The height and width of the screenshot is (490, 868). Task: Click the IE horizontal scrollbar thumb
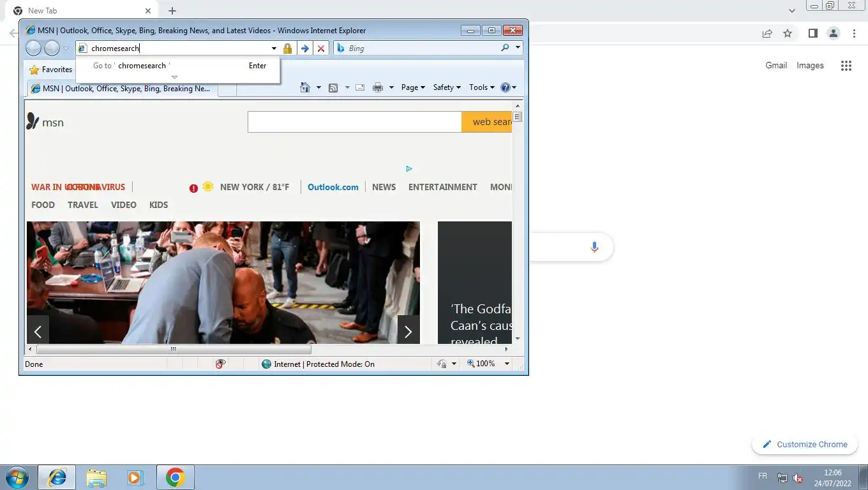174,349
